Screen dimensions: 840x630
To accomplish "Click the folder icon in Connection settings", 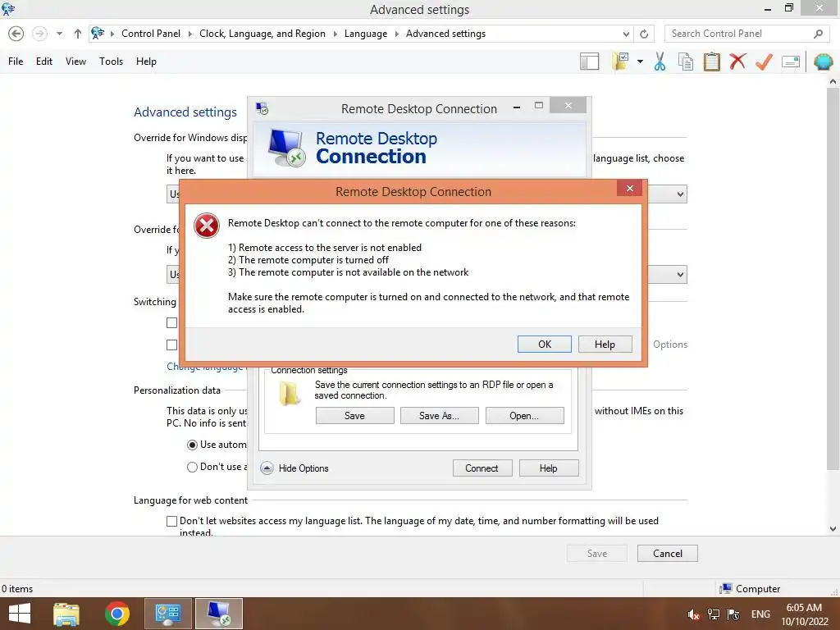I will [x=290, y=395].
